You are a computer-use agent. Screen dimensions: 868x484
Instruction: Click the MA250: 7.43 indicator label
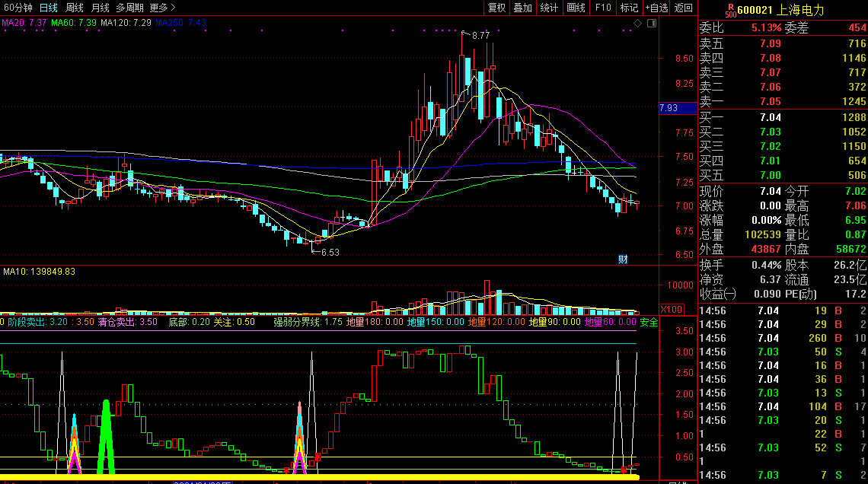point(180,23)
